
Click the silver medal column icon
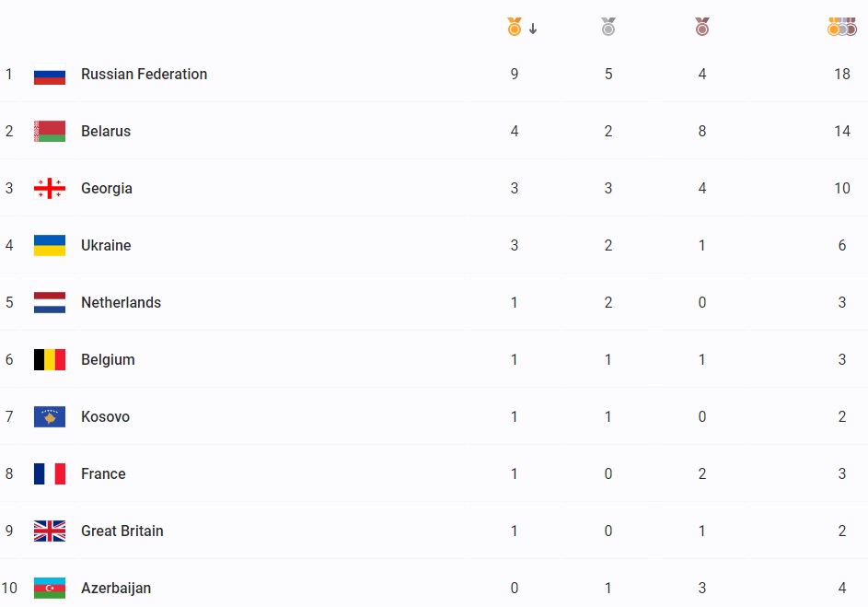(608, 28)
